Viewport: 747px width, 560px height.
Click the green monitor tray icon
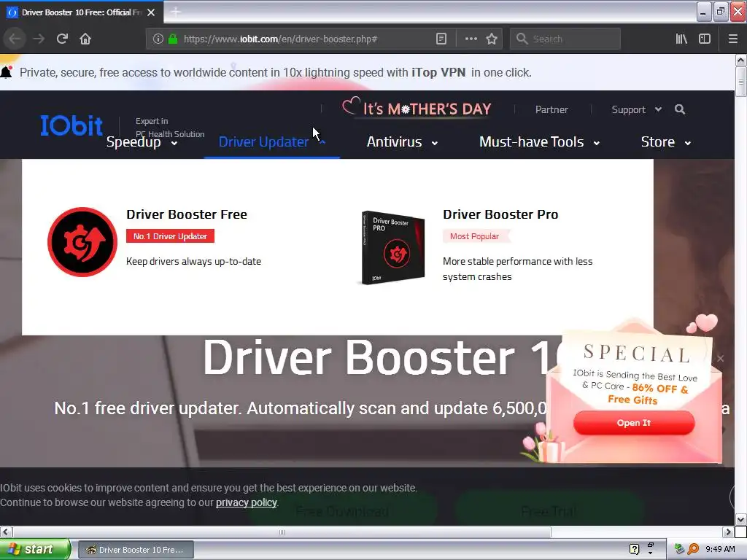coord(680,549)
